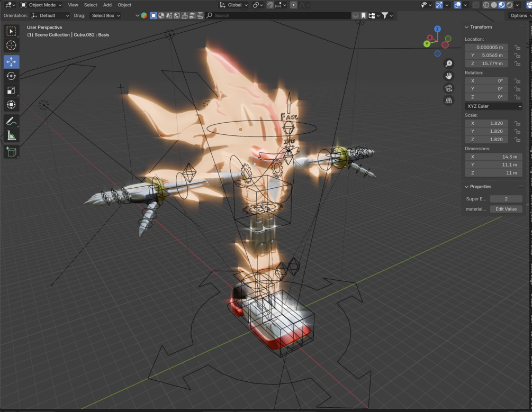Open the editor type dropdown

coord(10,5)
